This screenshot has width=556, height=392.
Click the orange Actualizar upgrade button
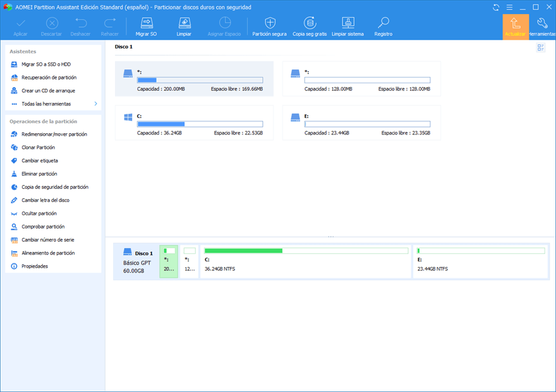pos(516,27)
